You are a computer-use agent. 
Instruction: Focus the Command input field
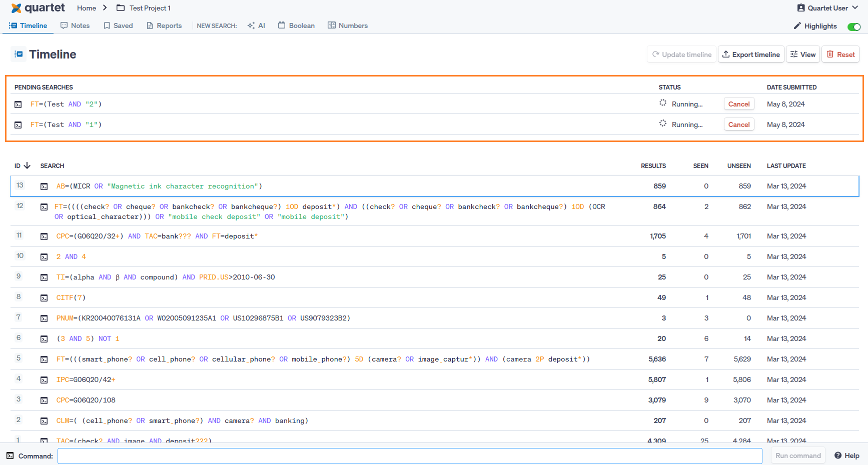[x=410, y=455]
